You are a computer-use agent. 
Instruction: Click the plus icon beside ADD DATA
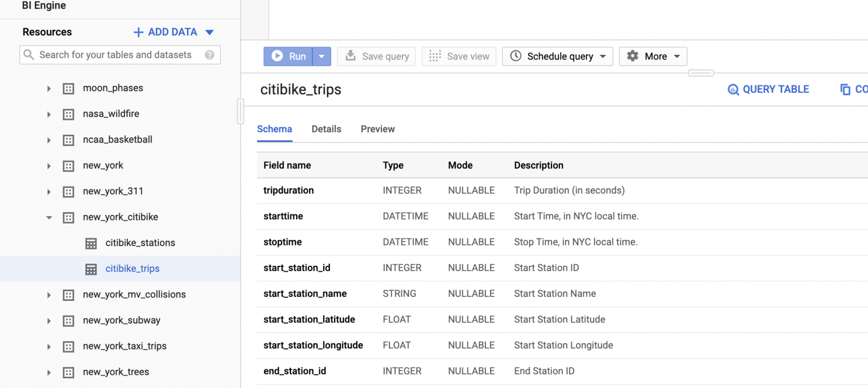138,32
